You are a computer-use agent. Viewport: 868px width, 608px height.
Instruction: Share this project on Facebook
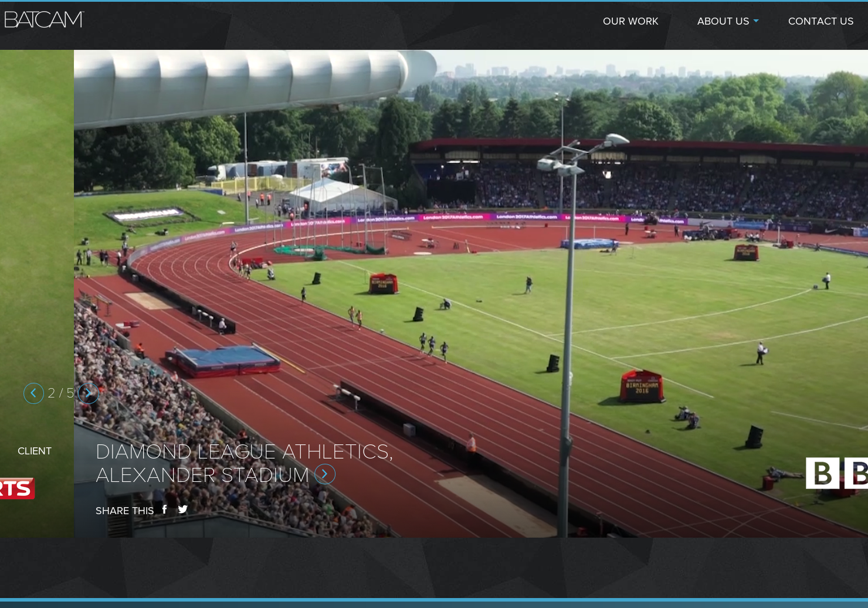(x=165, y=509)
